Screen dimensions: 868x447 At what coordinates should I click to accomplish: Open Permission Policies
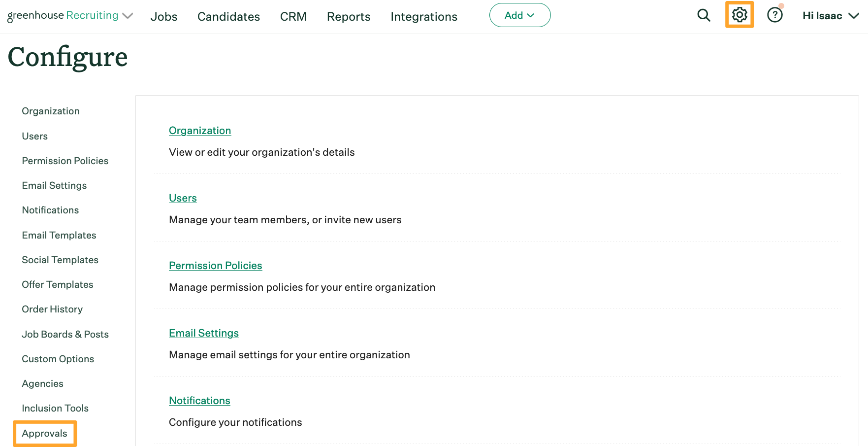(x=215, y=265)
